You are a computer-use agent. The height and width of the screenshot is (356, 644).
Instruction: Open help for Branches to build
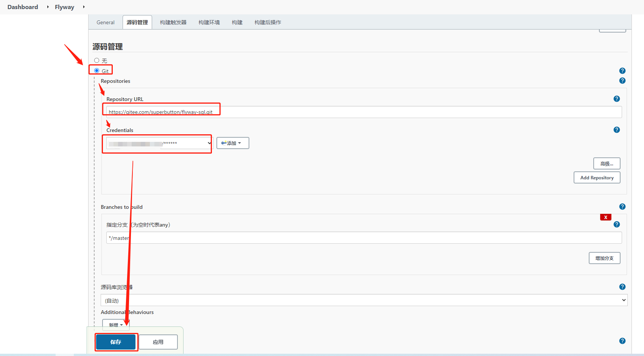click(x=622, y=207)
